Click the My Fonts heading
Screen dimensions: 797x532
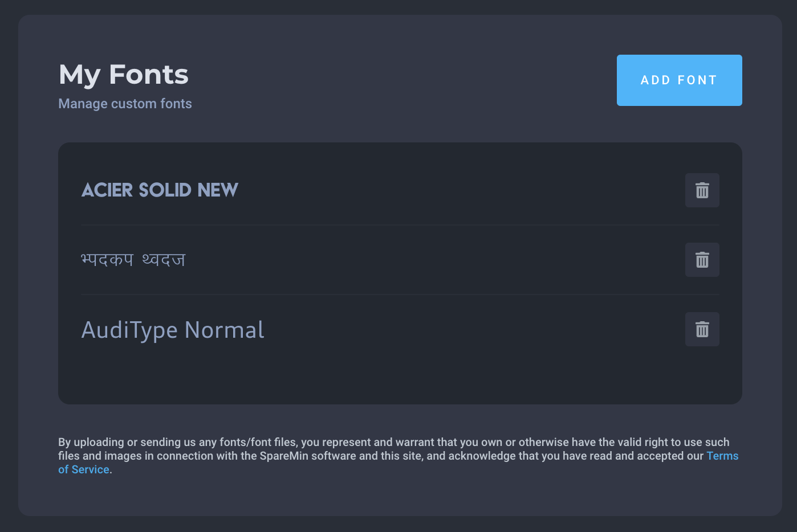pos(124,75)
